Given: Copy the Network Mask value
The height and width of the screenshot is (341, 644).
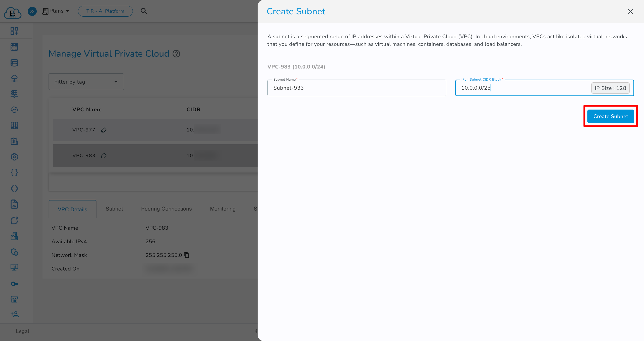Looking at the screenshot, I should coord(186,255).
